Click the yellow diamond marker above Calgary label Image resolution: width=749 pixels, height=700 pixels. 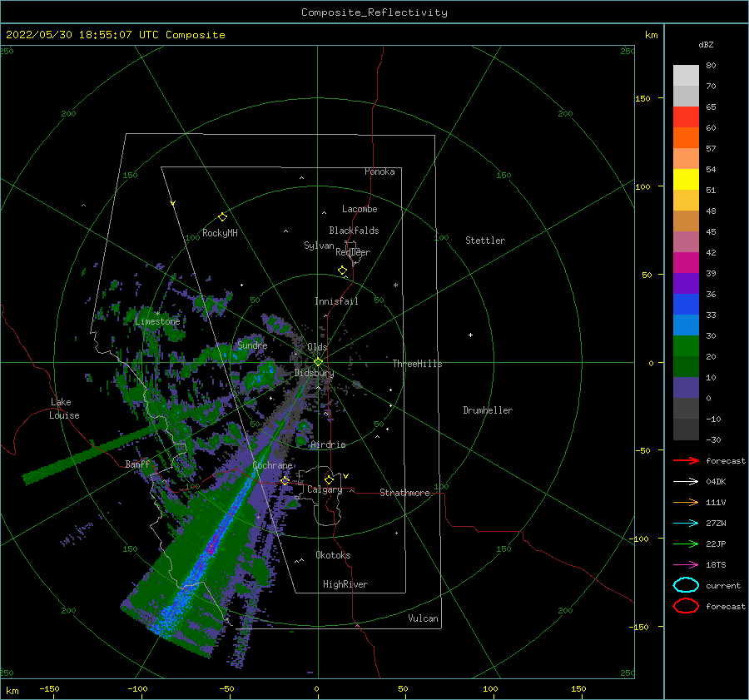(329, 479)
